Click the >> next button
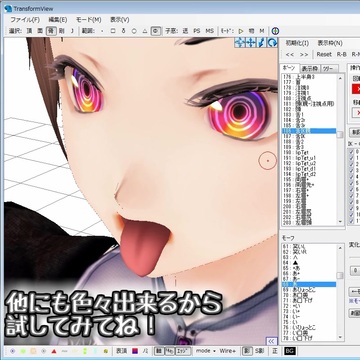 (x=304, y=54)
